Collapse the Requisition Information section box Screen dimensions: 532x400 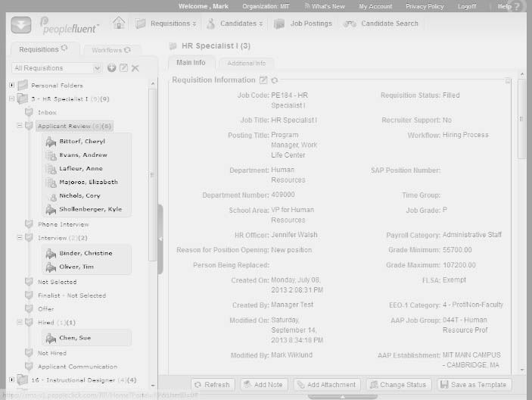tap(508, 80)
